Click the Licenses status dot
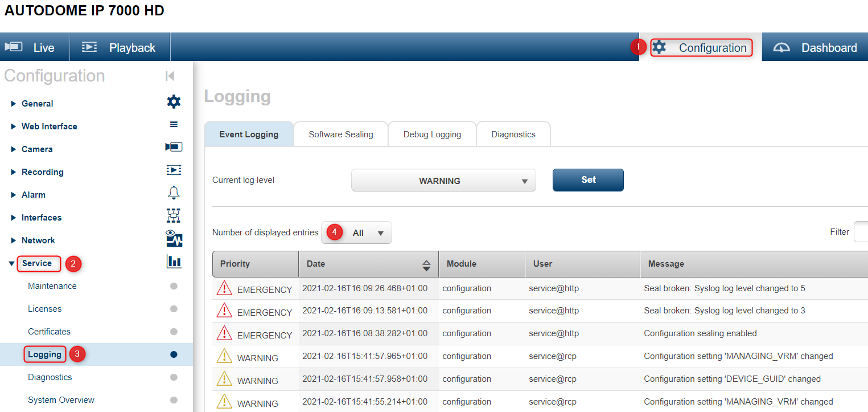The image size is (868, 412). pos(174,309)
